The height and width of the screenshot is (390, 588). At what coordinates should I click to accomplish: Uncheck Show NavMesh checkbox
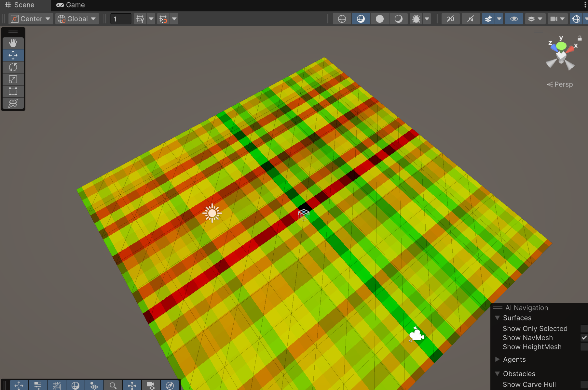(x=584, y=338)
